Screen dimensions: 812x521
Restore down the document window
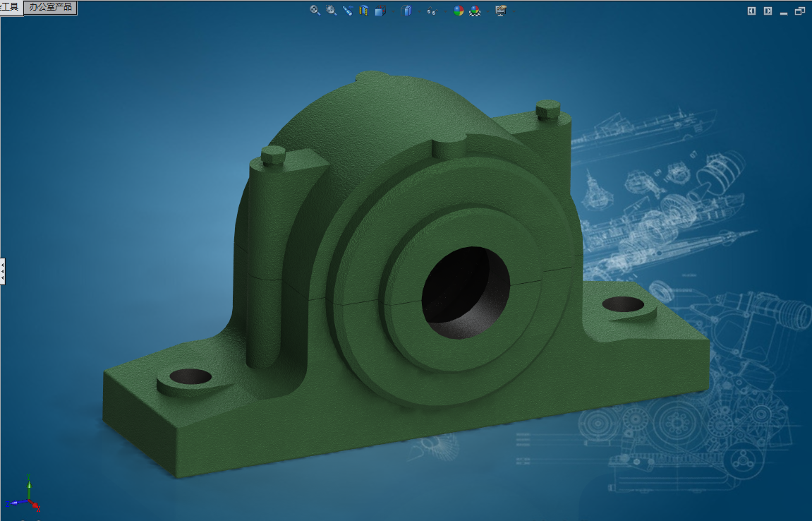[x=800, y=11]
